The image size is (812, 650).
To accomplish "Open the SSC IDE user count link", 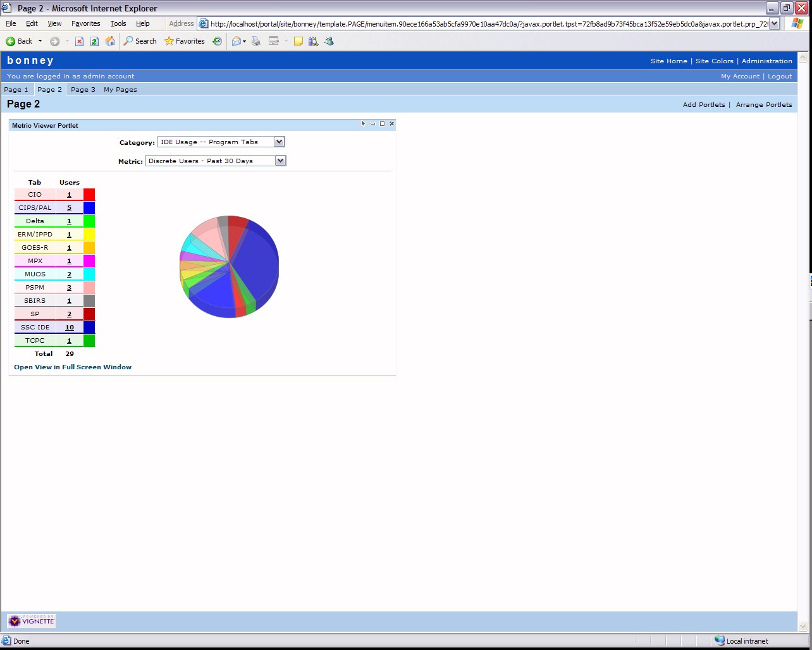I will tap(70, 328).
